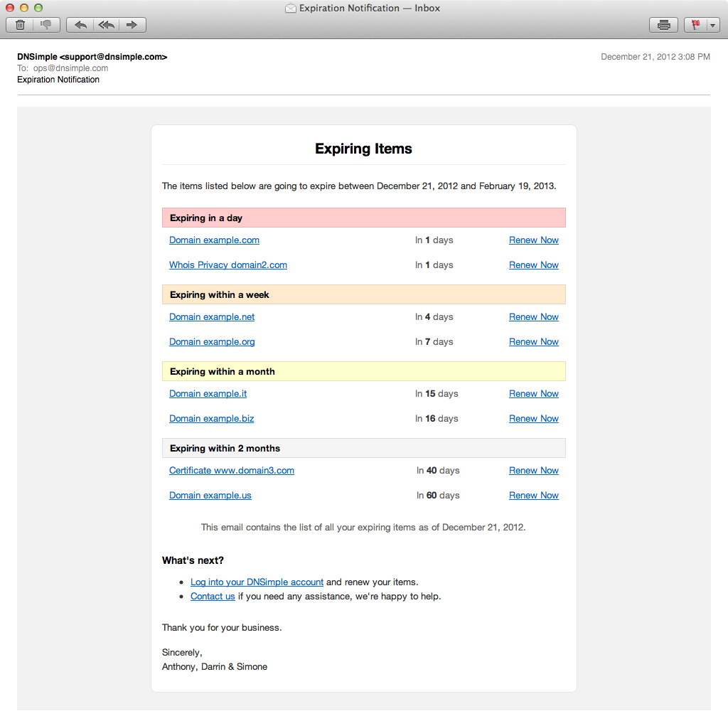Open the Domain example.us link

[x=210, y=495]
